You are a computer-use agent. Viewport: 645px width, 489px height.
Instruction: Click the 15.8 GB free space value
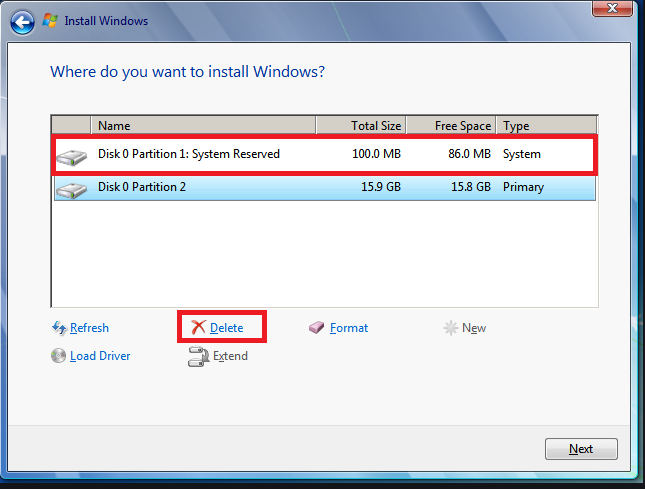click(x=471, y=187)
